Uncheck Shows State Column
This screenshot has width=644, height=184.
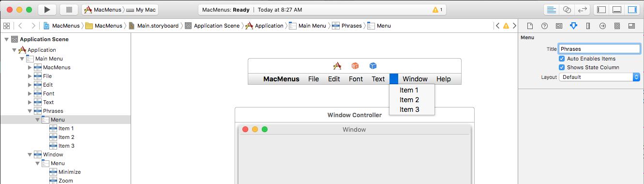(x=562, y=67)
